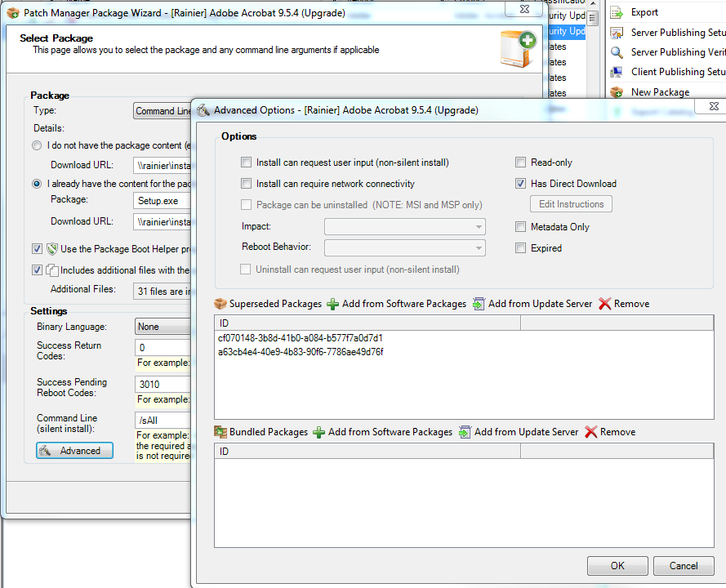Open the Impact dropdown
726x588 pixels.
coord(405,227)
